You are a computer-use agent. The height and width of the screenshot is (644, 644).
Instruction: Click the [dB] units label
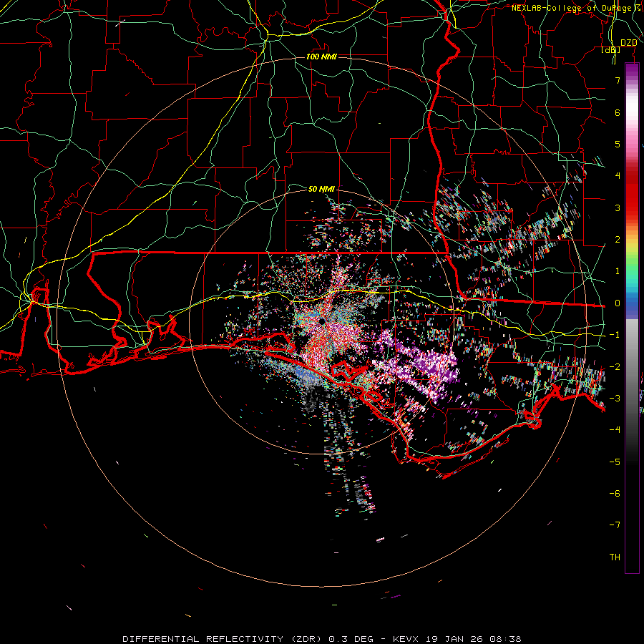(x=611, y=50)
